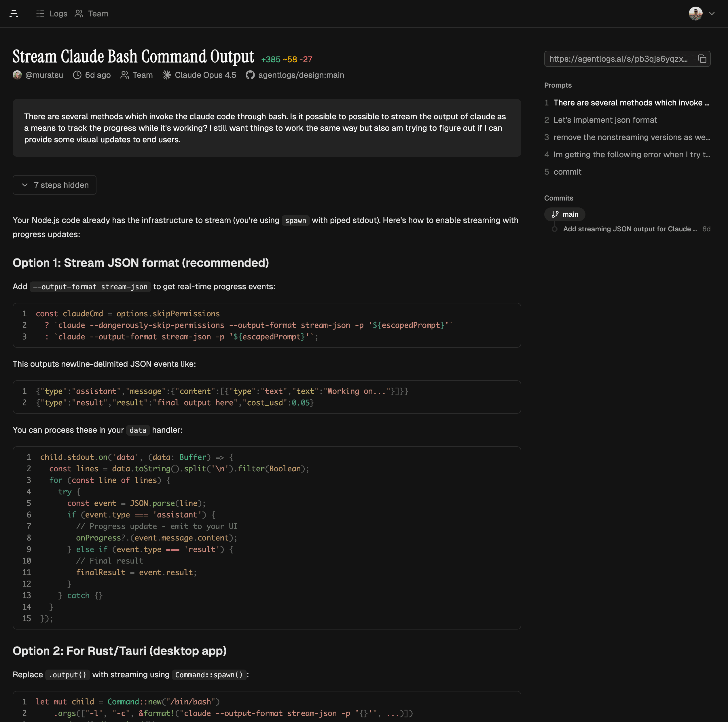Click the user avatar in top-right
This screenshot has width=728, height=722.
click(695, 14)
